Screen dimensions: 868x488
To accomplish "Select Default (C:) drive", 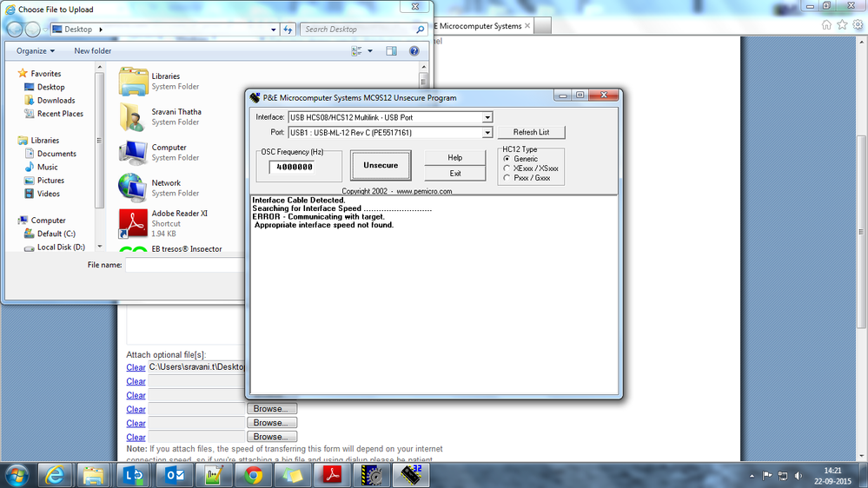I will tap(56, 234).
